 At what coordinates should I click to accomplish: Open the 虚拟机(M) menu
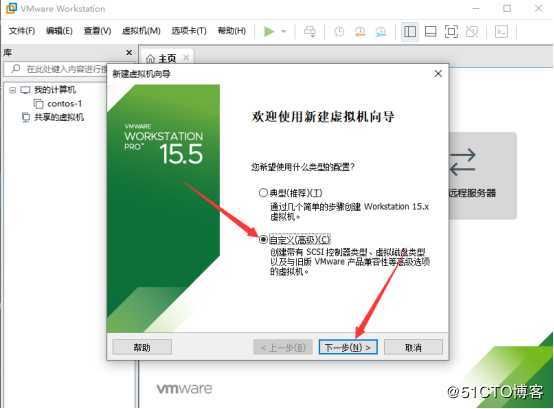coord(141,31)
